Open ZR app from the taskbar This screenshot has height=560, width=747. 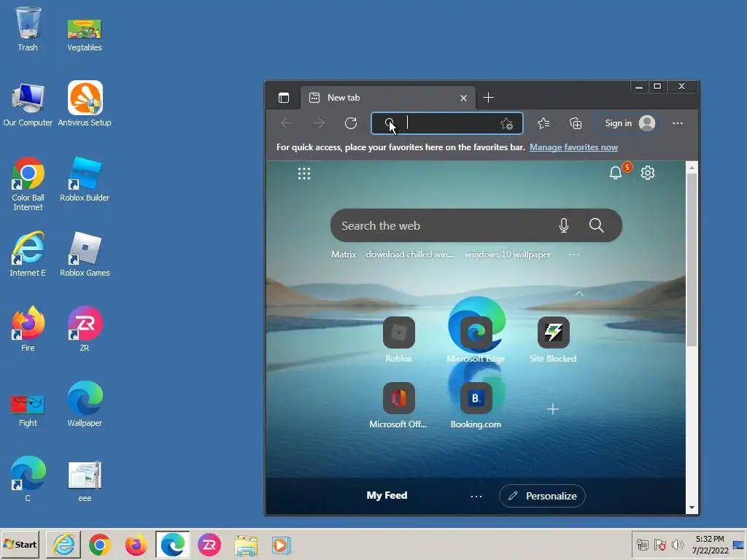[209, 545]
